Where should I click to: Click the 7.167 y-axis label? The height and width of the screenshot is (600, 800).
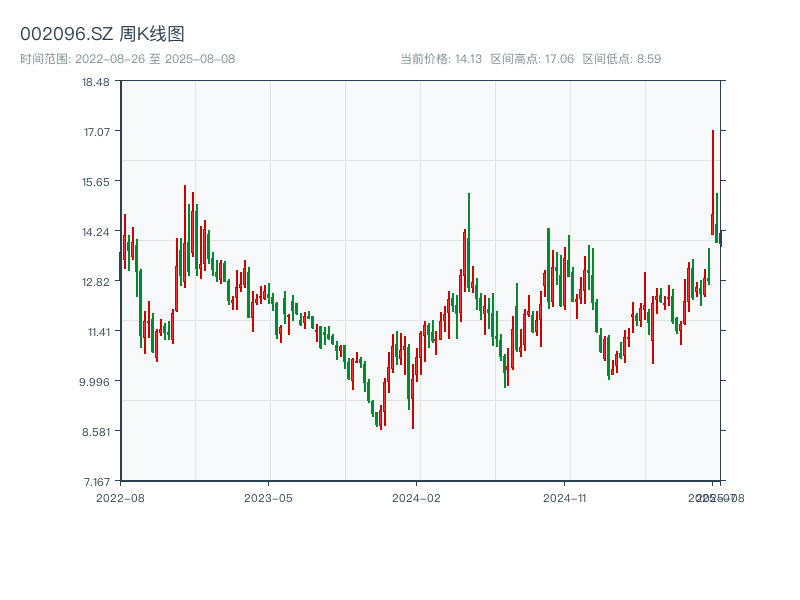pyautogui.click(x=96, y=482)
